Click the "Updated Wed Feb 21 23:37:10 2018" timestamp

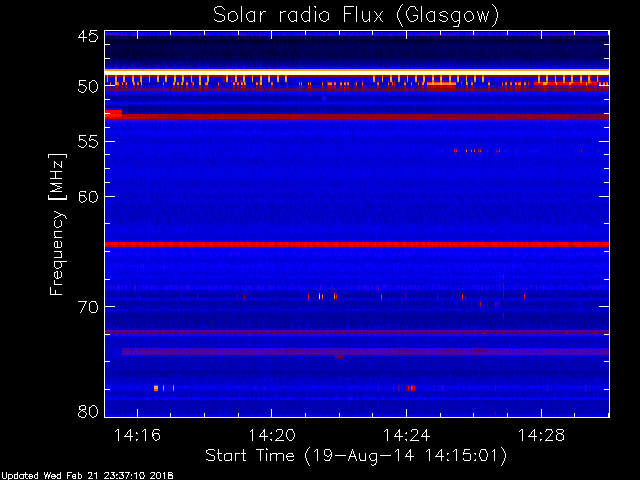pyautogui.click(x=87, y=476)
